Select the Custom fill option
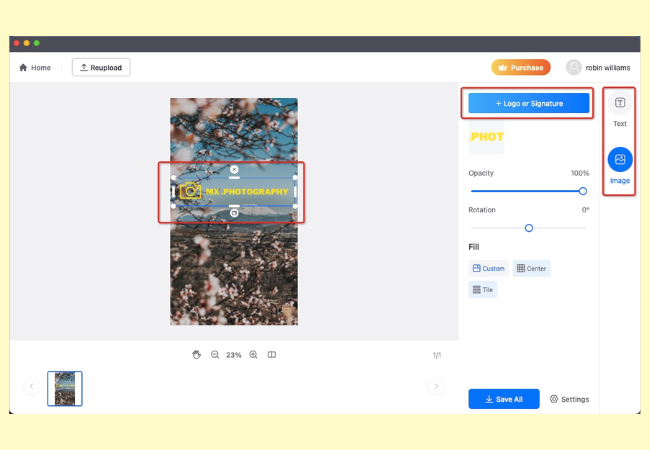Screen dimensions: 650x450 [488, 268]
